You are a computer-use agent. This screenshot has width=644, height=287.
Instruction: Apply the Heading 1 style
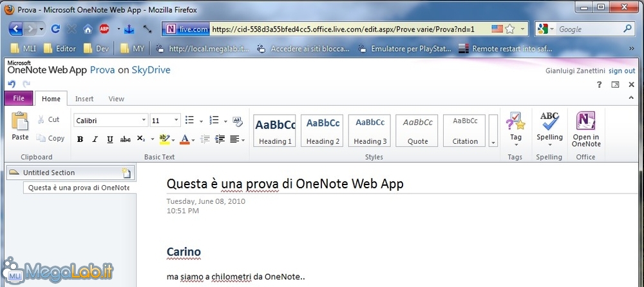coord(275,130)
